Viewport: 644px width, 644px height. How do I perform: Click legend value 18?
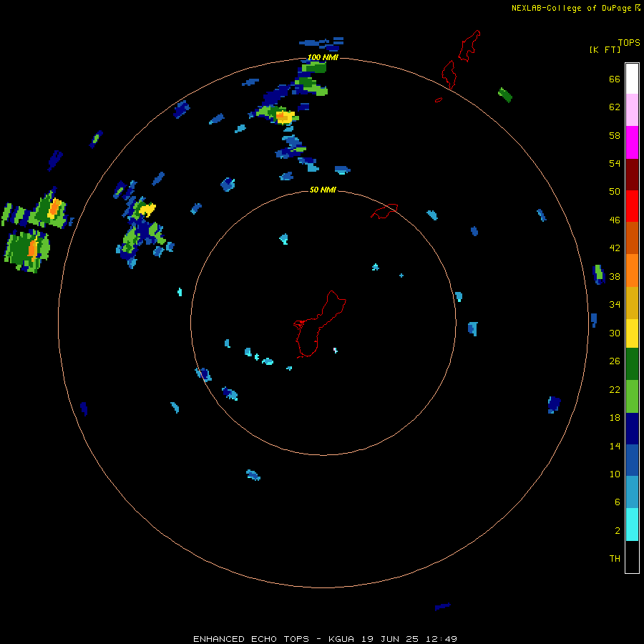(x=615, y=418)
